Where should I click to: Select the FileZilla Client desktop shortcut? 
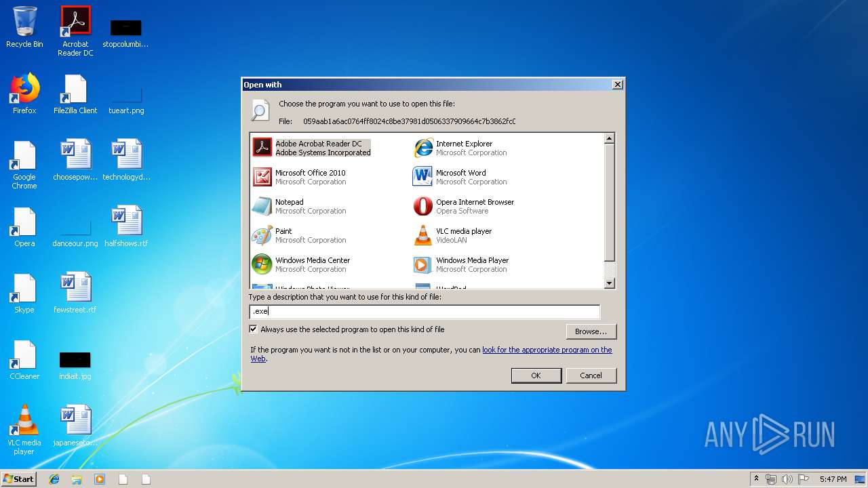(x=75, y=94)
